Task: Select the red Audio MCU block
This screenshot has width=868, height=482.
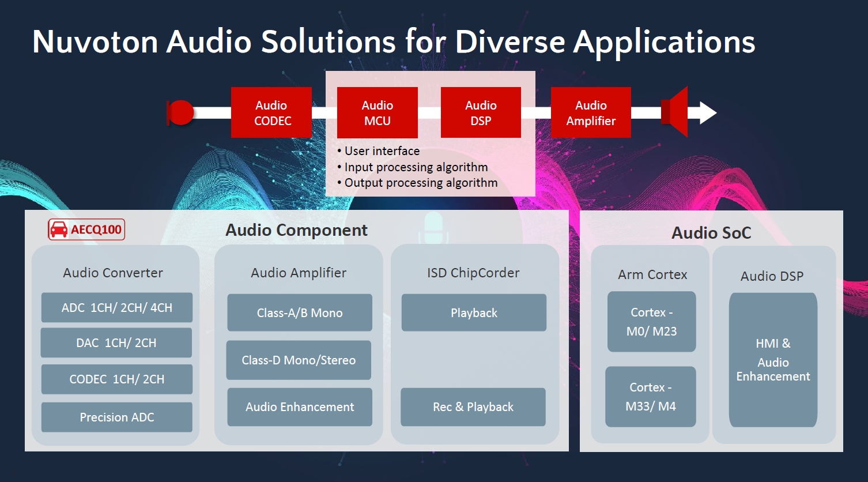Action: 378,112
